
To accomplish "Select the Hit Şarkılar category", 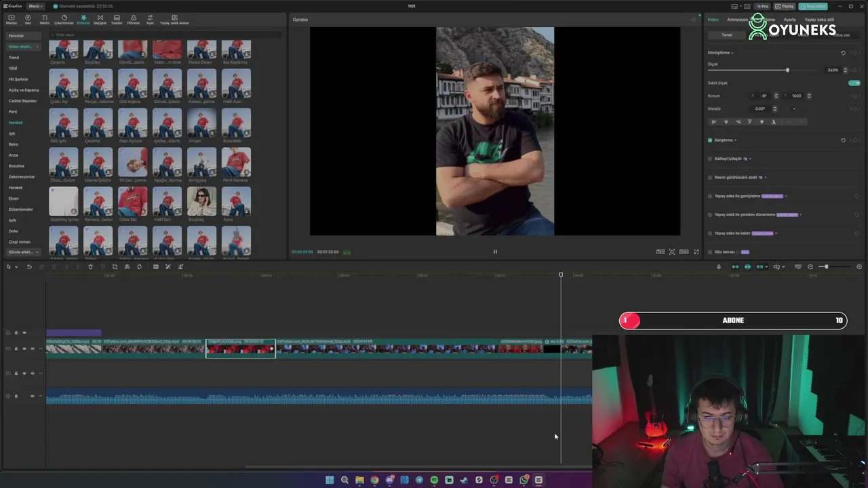I will pos(18,79).
